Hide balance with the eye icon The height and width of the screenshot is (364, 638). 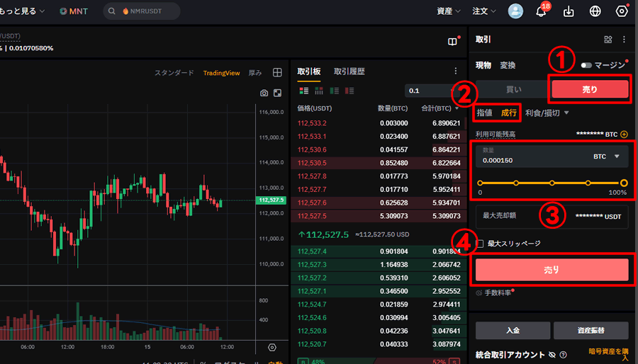click(x=552, y=355)
